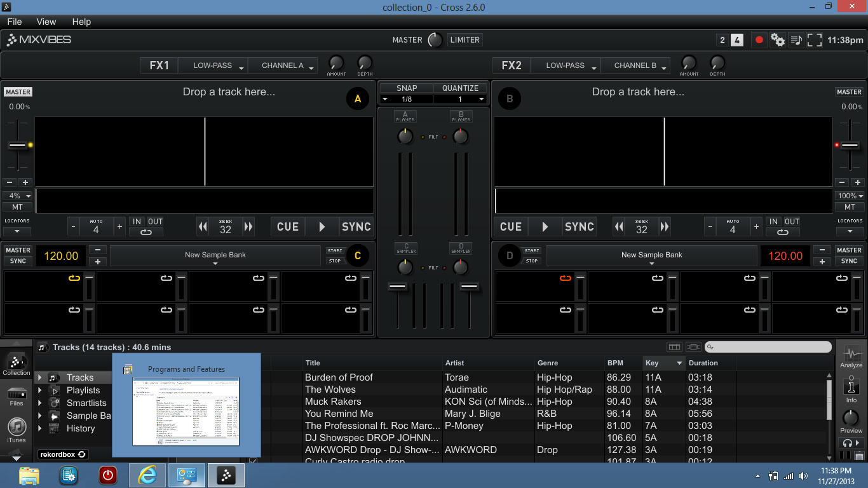Select the sampler D badge
Screen dimensions: 868x488
point(509,255)
